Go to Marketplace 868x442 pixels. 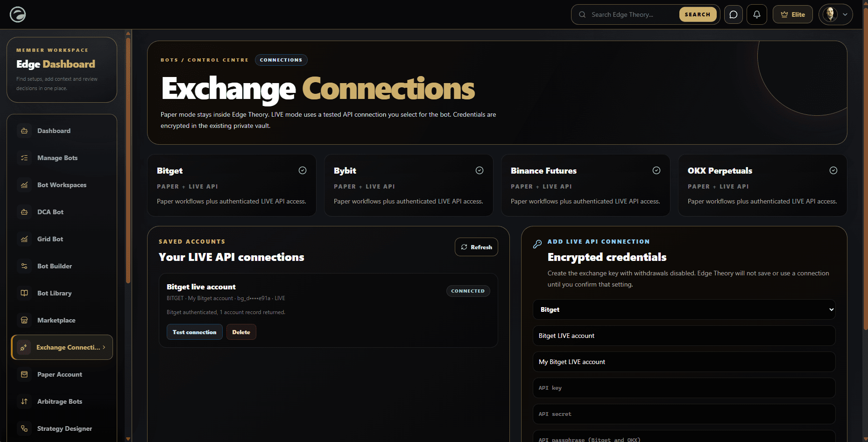62,320
